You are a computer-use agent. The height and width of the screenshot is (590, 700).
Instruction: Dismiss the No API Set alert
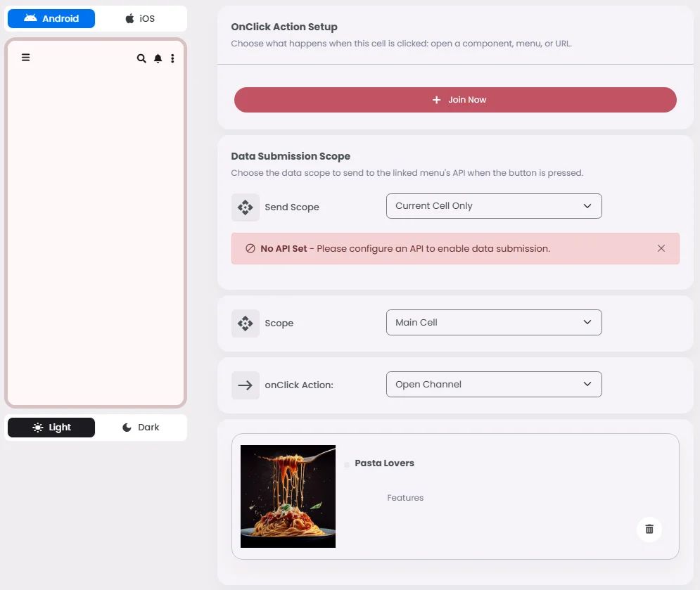click(661, 248)
